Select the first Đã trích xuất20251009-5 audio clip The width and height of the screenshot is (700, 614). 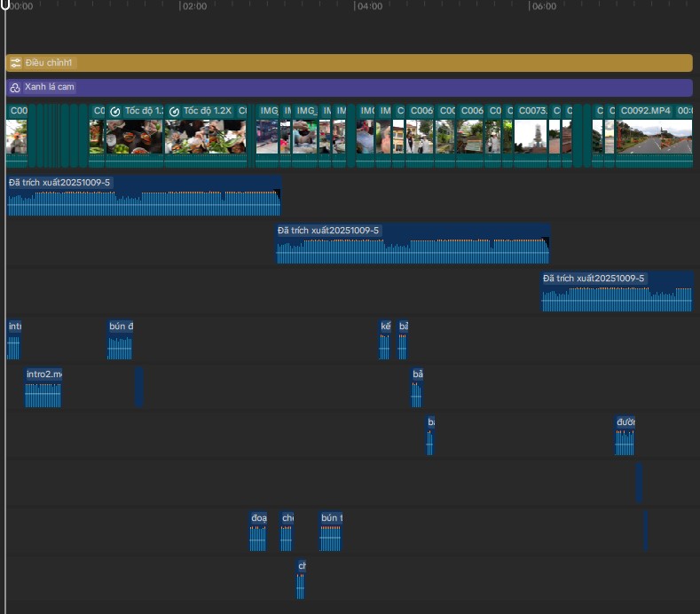[x=144, y=197]
